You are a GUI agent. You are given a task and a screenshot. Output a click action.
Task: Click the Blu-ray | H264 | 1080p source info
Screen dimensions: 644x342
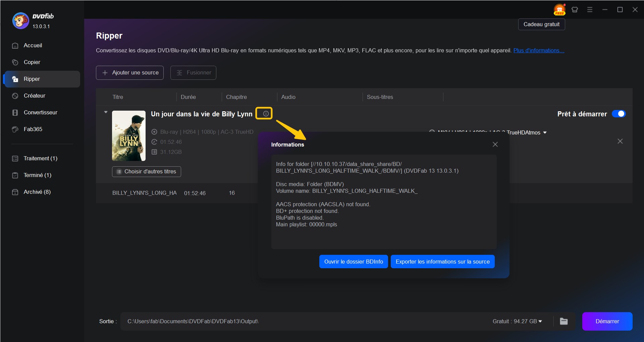point(207,132)
